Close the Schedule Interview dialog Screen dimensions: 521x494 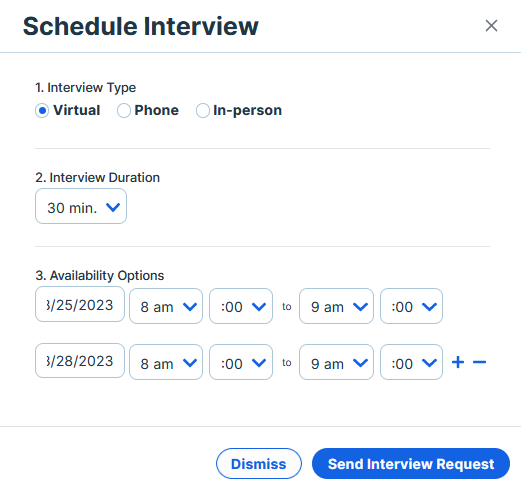tap(491, 26)
